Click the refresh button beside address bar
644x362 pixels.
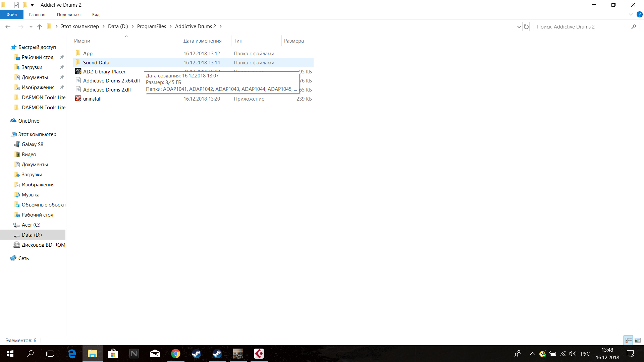click(526, 27)
